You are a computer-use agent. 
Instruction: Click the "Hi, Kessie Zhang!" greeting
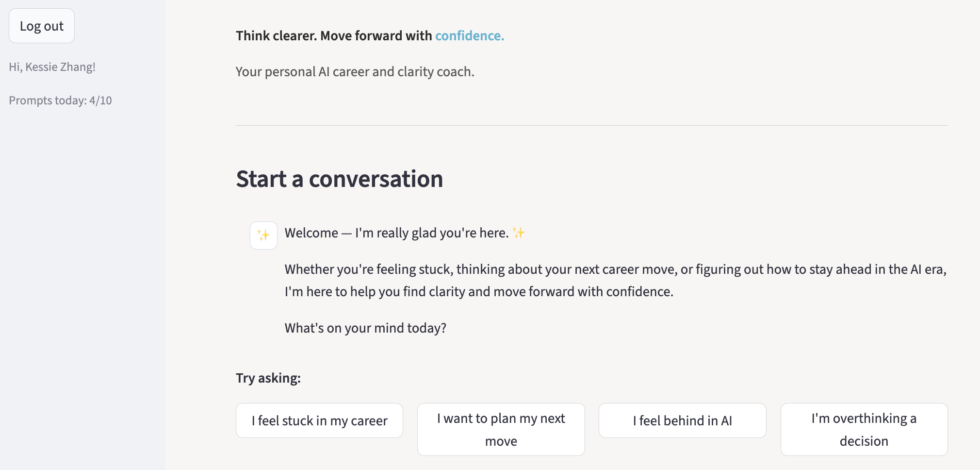[52, 67]
